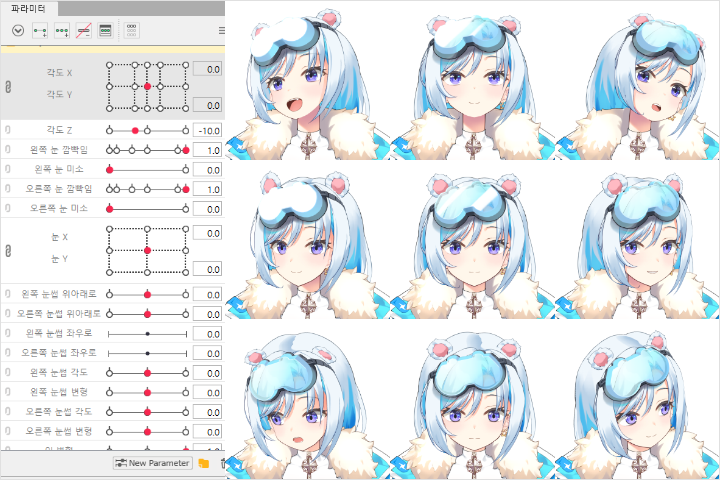720x480 pixels.
Task: Click the 오른쪽 눈 미소 slider red handle
Action: pos(109,209)
